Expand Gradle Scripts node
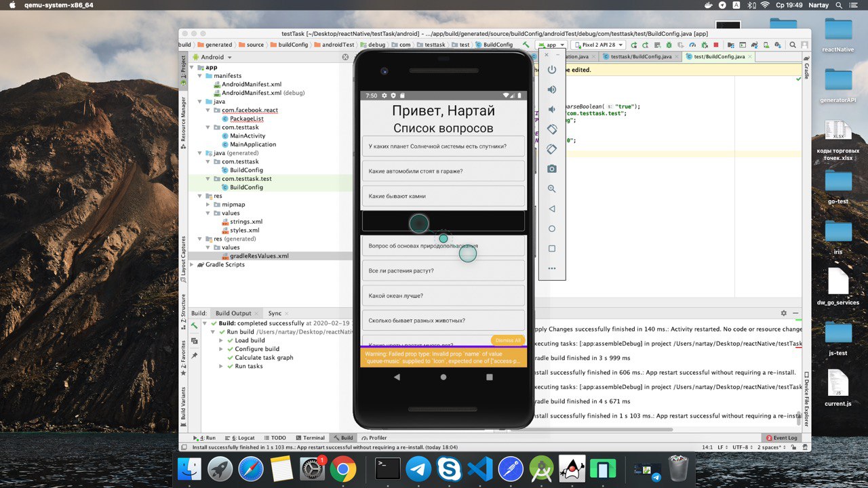868x488 pixels. [x=192, y=264]
